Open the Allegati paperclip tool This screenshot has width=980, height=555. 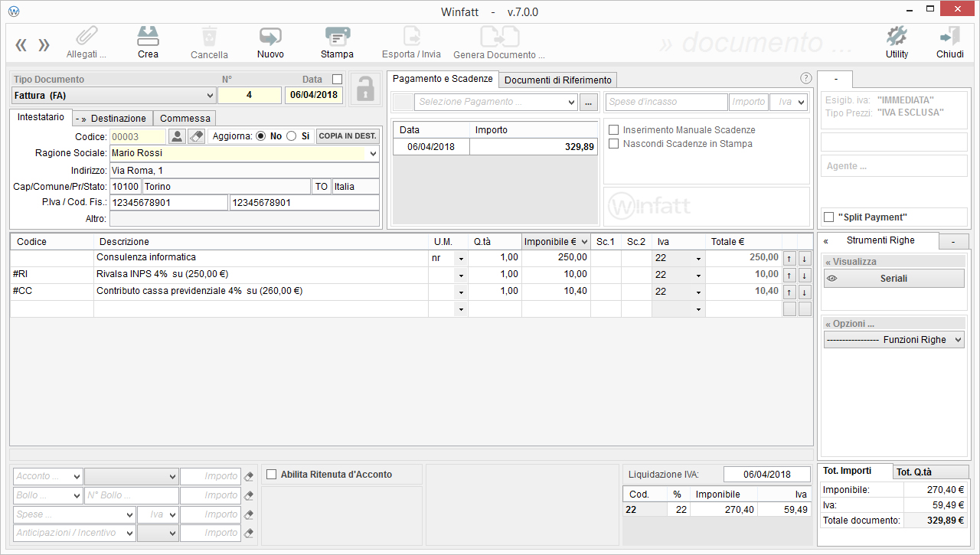pos(87,36)
